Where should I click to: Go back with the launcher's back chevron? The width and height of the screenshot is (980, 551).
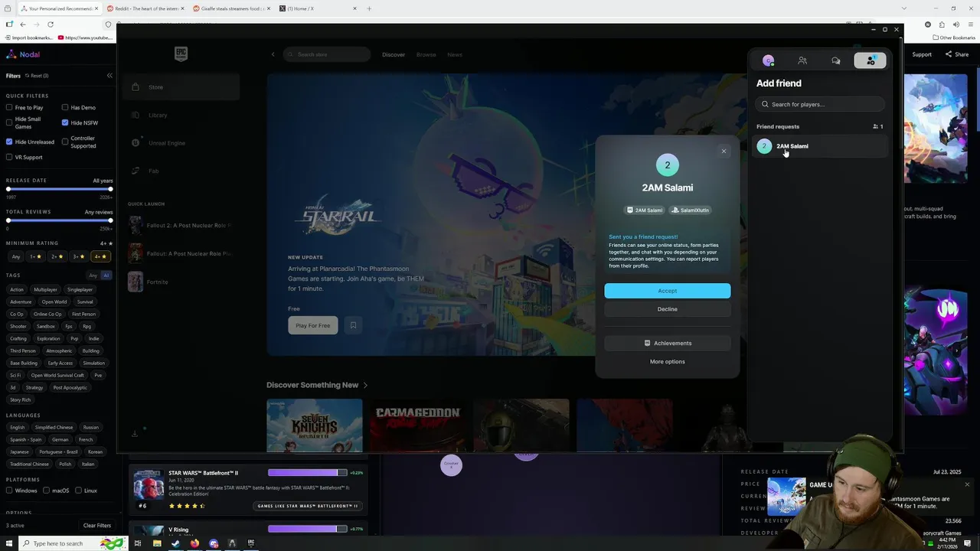[273, 54]
